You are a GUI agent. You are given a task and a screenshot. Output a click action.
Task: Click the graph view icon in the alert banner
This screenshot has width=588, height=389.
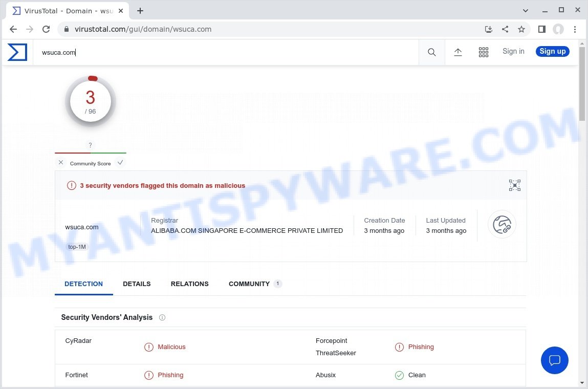pyautogui.click(x=514, y=185)
